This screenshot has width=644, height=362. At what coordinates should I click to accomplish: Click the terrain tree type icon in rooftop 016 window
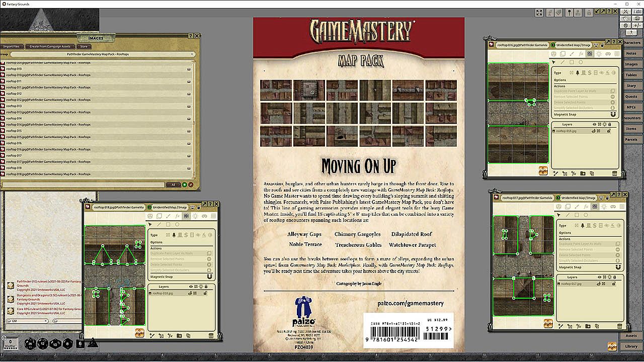pos(578,73)
